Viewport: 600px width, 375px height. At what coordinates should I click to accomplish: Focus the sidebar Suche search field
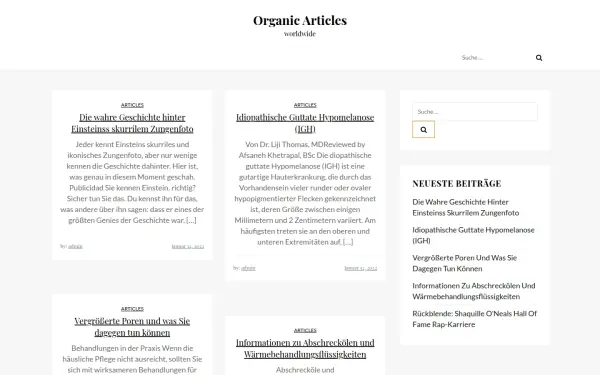pos(474,112)
